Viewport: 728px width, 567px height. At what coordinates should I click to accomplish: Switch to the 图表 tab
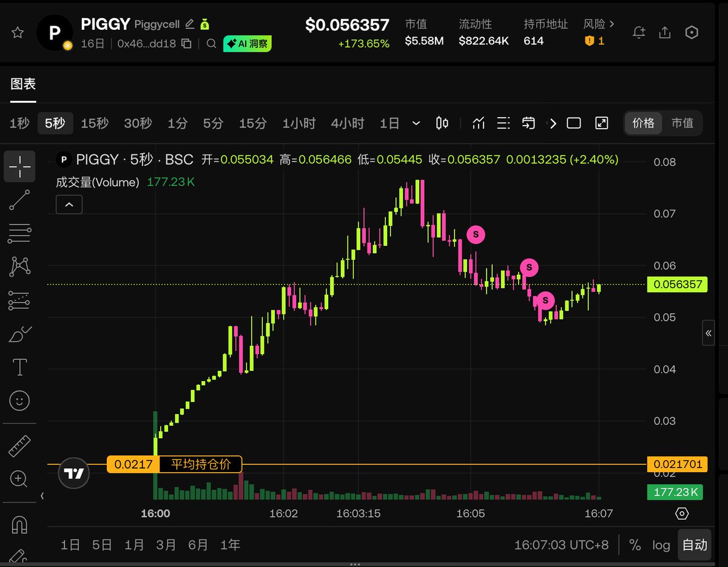(x=23, y=84)
